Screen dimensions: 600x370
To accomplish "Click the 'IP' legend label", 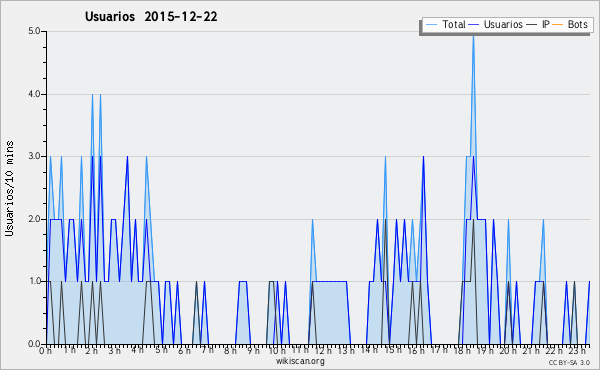I will (x=546, y=24).
